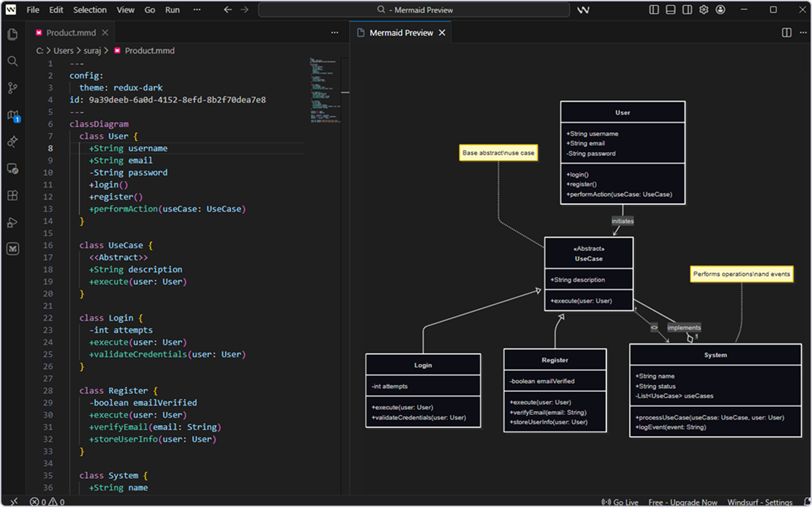Click Go Live in status bar
This screenshot has height=507, width=812.
coord(620,502)
